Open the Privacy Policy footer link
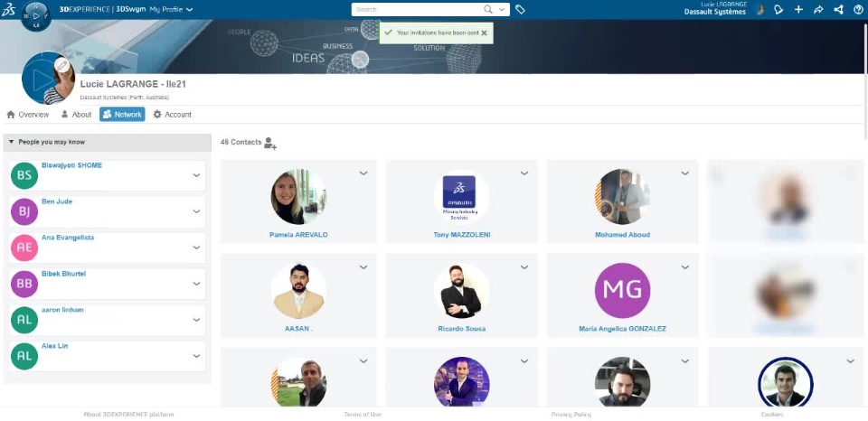Image resolution: width=868 pixels, height=421 pixels. point(571,415)
